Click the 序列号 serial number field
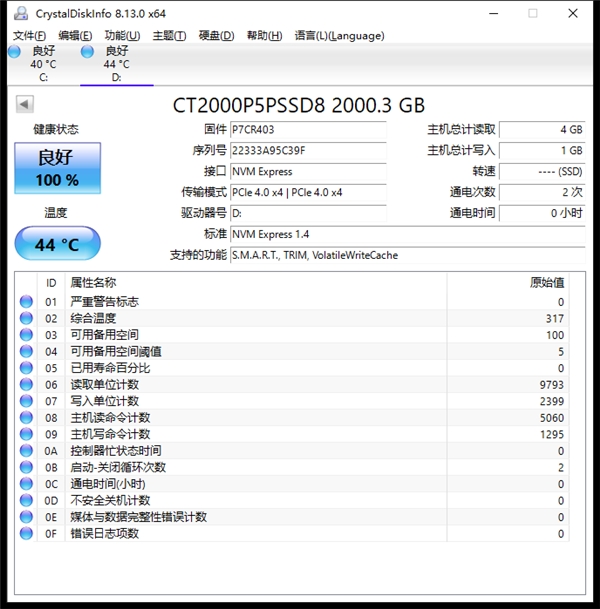Viewport: 600px width, 609px height. 307,150
